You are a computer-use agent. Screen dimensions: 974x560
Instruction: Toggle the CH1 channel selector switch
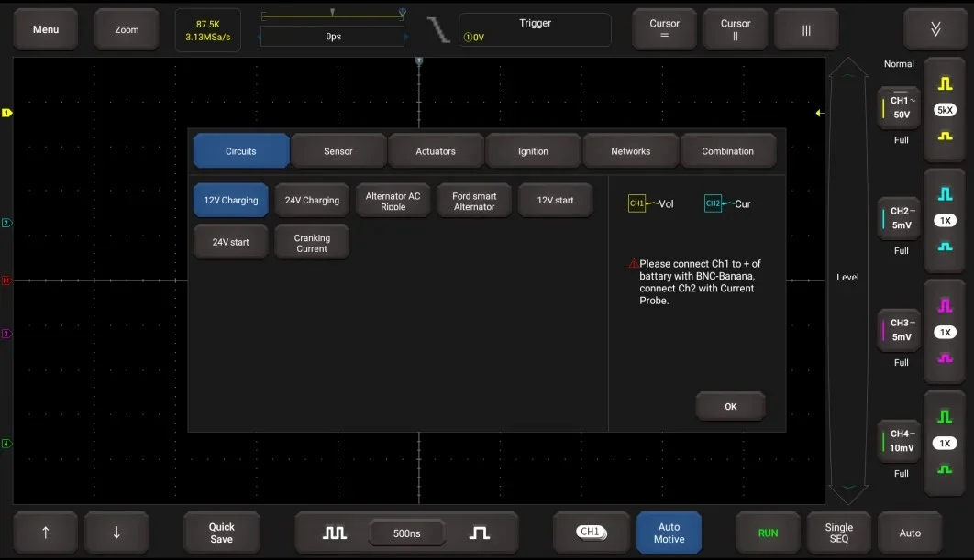point(591,533)
